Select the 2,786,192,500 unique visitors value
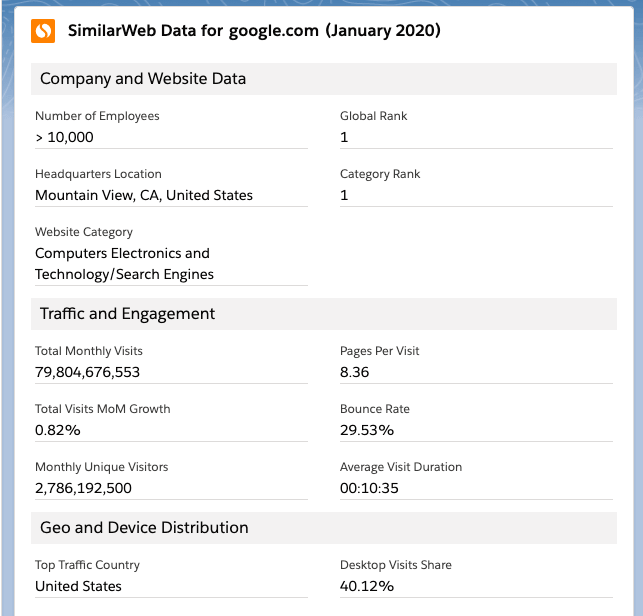643x616 pixels. [x=83, y=488]
